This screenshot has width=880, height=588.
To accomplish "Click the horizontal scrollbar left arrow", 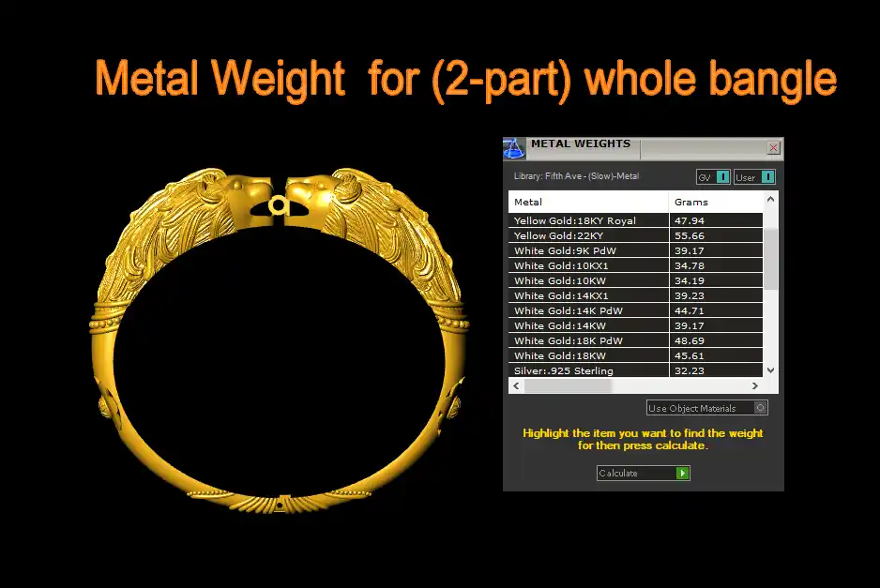I will point(516,386).
